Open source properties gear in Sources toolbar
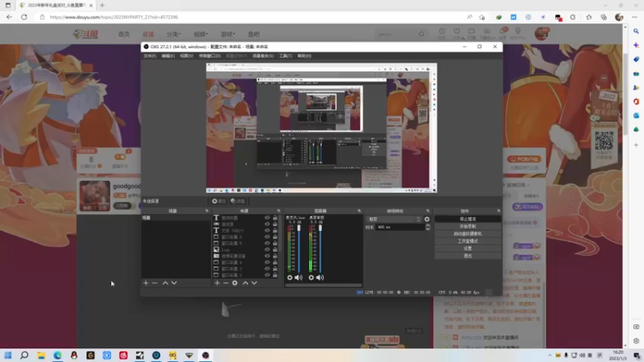The image size is (644, 362). pyautogui.click(x=235, y=283)
